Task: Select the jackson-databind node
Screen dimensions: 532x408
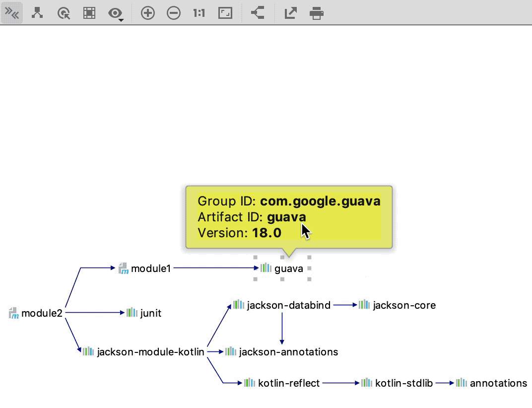Action: click(282, 305)
